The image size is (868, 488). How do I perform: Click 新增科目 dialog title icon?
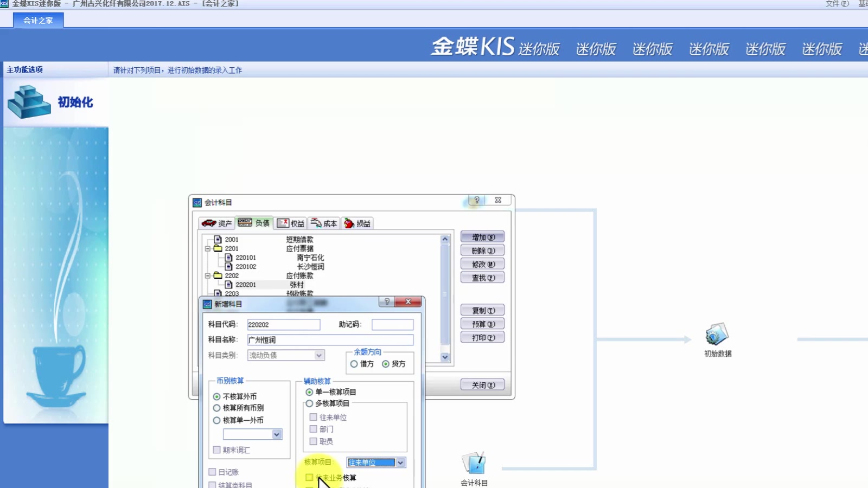[x=207, y=304]
